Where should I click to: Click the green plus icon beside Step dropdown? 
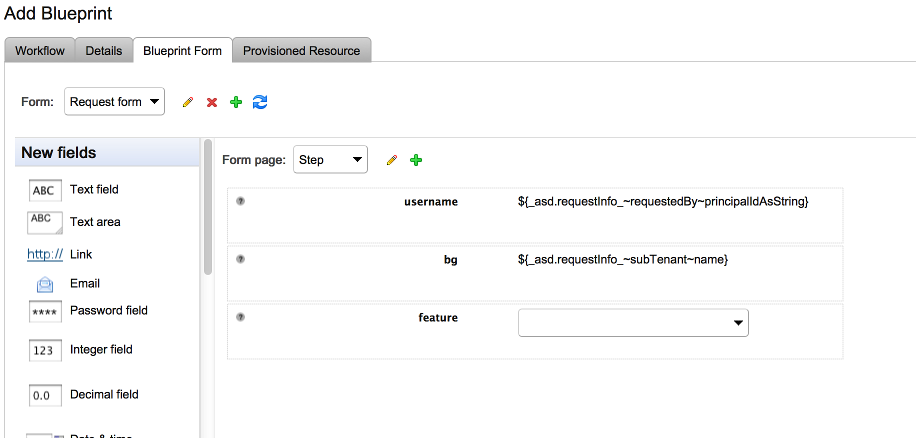[x=416, y=160]
